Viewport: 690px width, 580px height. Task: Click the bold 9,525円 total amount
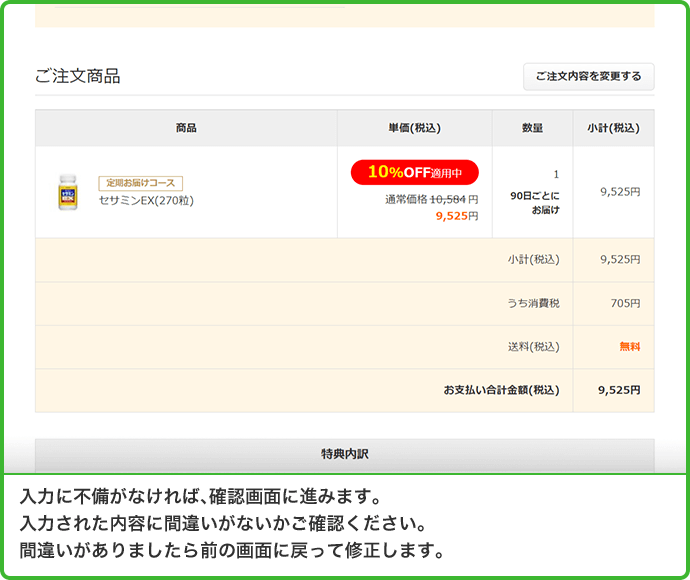pos(619,390)
